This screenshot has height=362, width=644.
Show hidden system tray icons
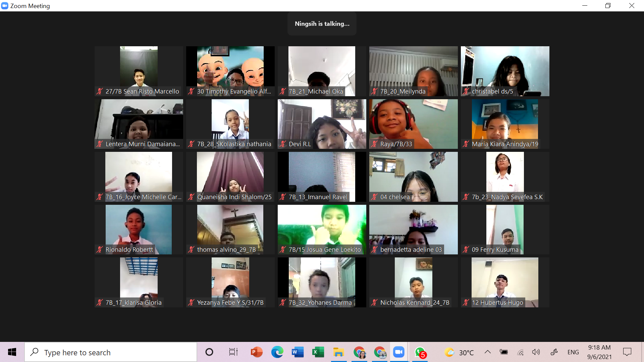(488, 352)
